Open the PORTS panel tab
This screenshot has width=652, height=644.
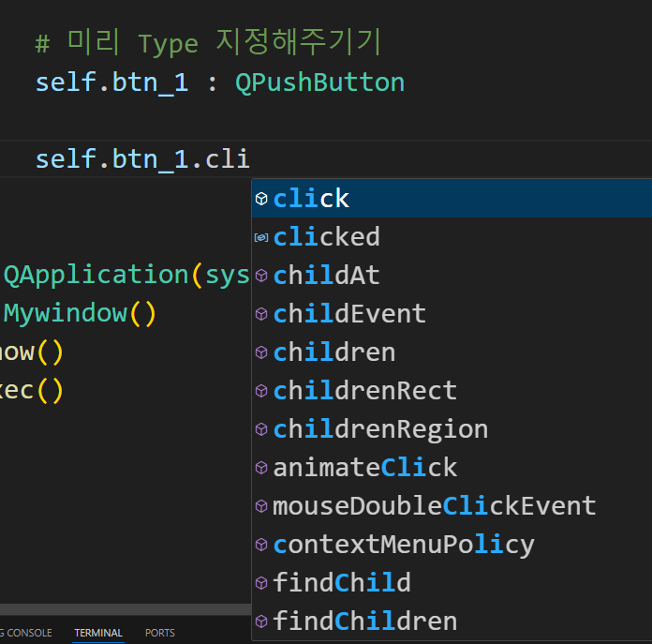160,633
